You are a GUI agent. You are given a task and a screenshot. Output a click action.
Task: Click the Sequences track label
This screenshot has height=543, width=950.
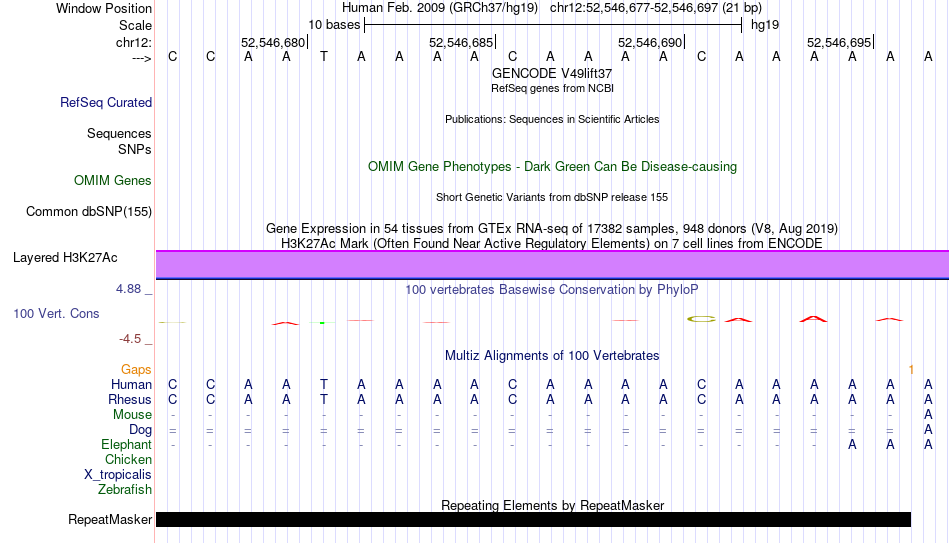(x=119, y=133)
